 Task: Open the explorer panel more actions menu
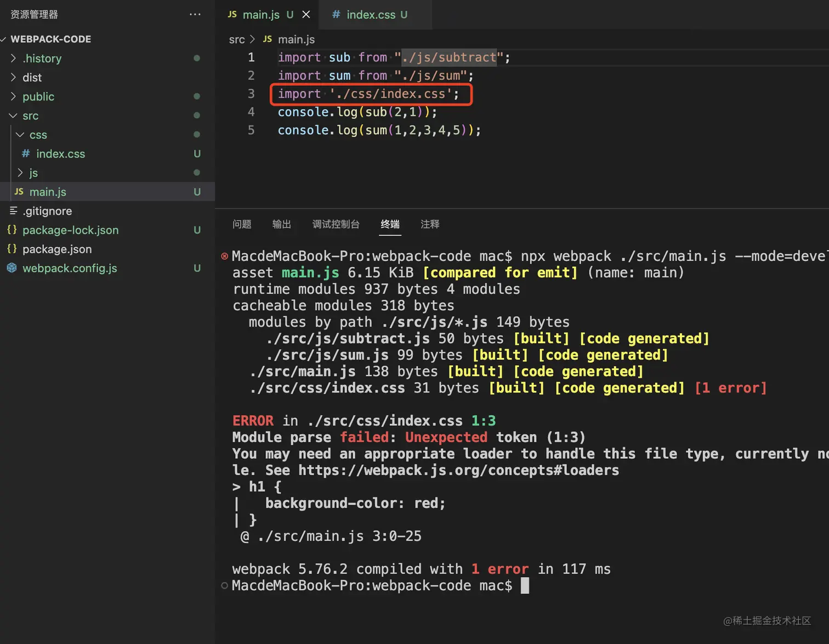(x=195, y=14)
